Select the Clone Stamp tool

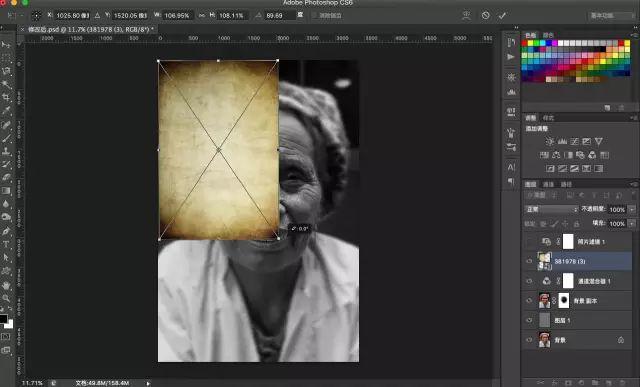coord(6,151)
